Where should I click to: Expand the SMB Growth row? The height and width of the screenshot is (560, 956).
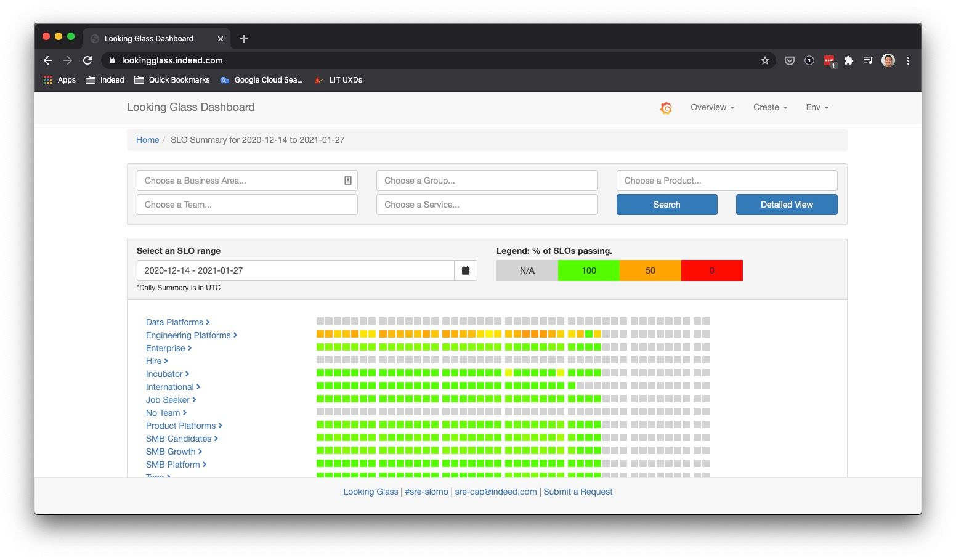click(x=174, y=452)
